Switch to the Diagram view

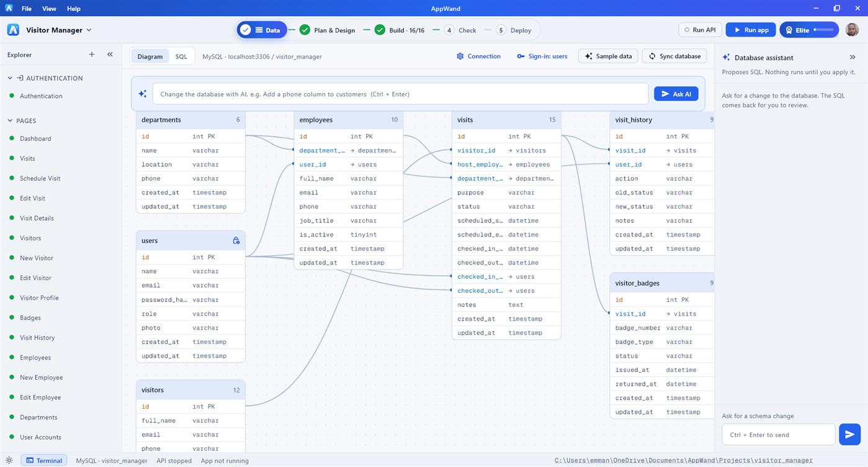150,57
